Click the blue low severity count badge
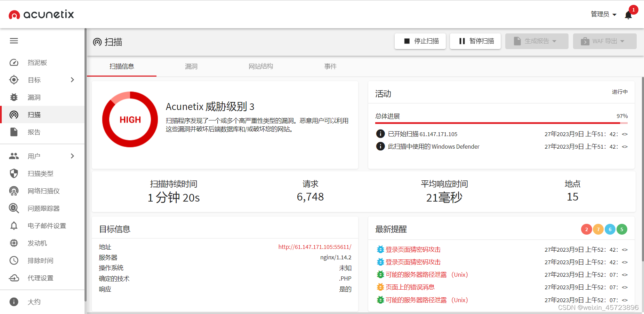This screenshot has height=314, width=644. tap(610, 229)
